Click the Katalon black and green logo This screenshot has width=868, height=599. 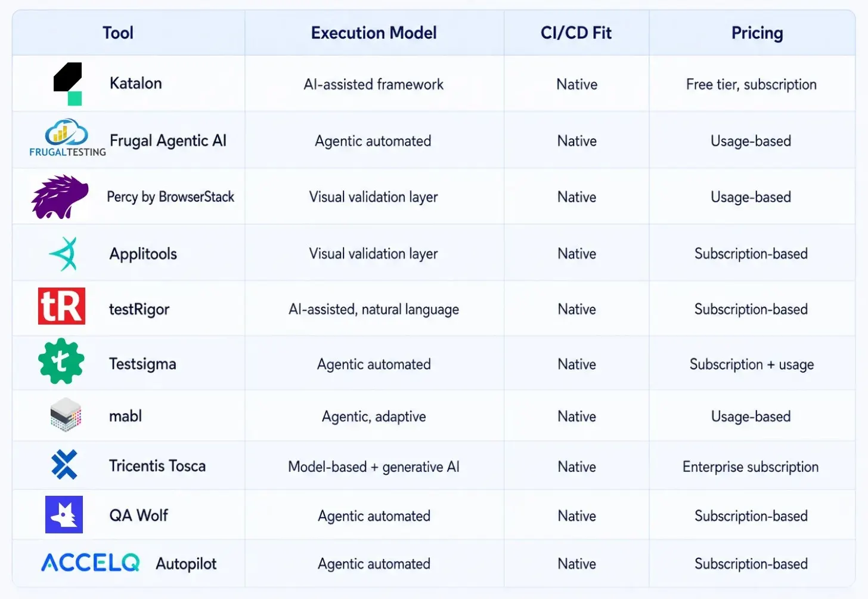(67, 84)
